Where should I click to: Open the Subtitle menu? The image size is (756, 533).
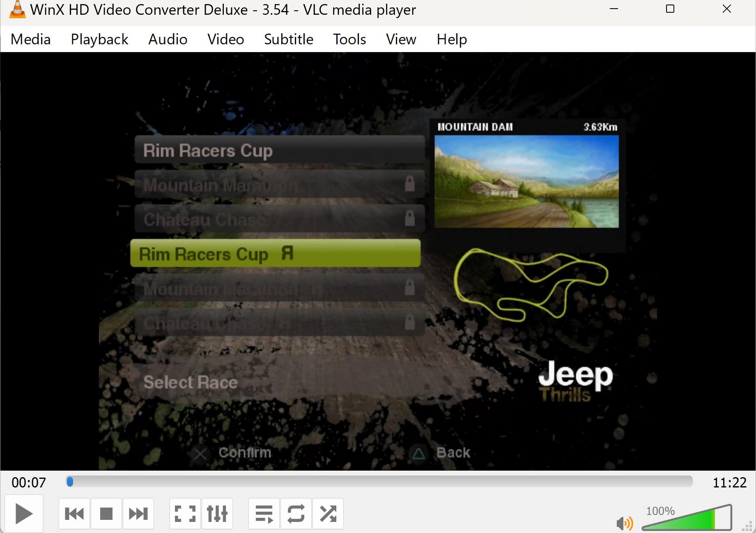tap(289, 39)
